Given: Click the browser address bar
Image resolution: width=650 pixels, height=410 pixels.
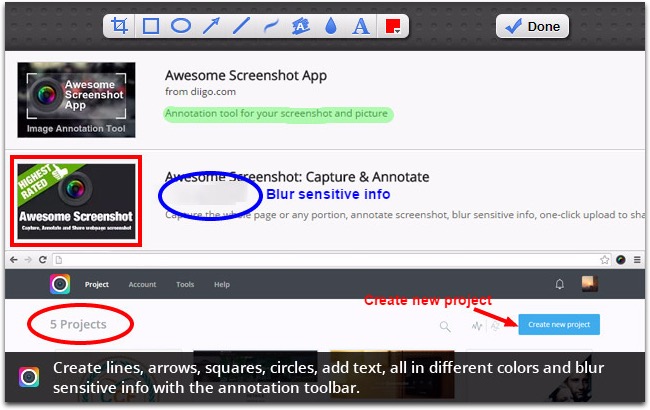Looking at the screenshot, I should 332,260.
